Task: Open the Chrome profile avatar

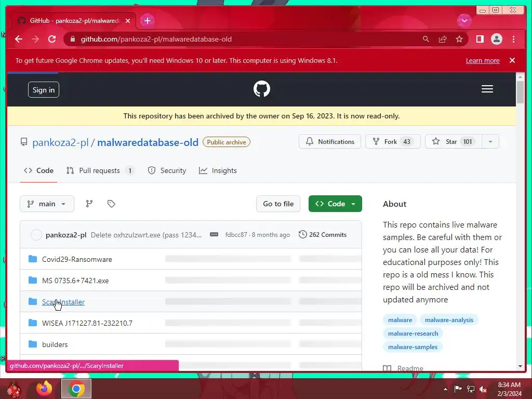Action: 496,39
